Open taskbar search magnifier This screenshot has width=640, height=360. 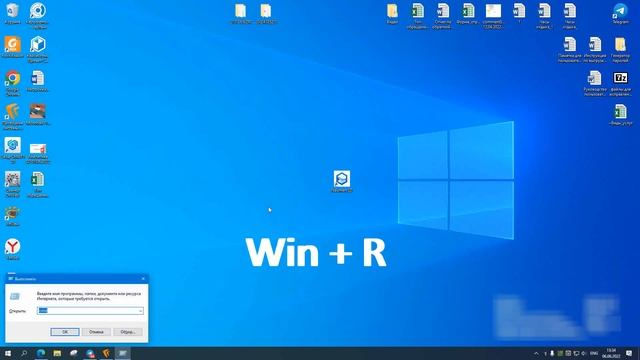click(x=24, y=353)
